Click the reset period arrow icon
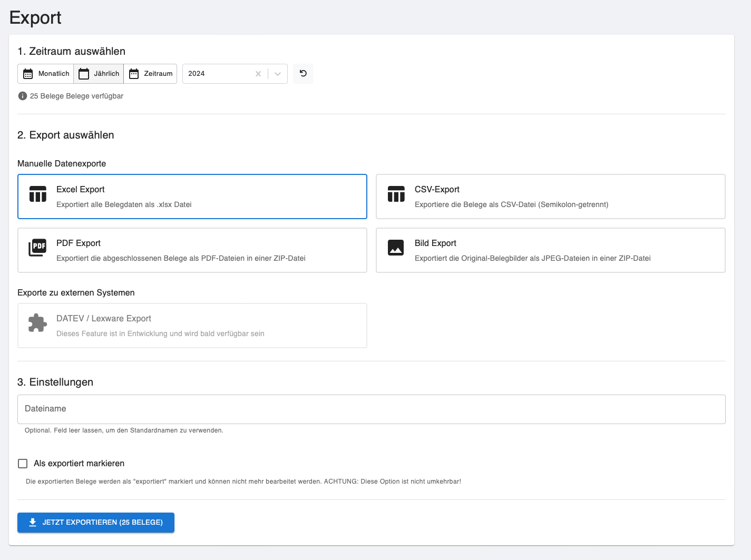Screen dimensions: 751x560 pos(303,74)
